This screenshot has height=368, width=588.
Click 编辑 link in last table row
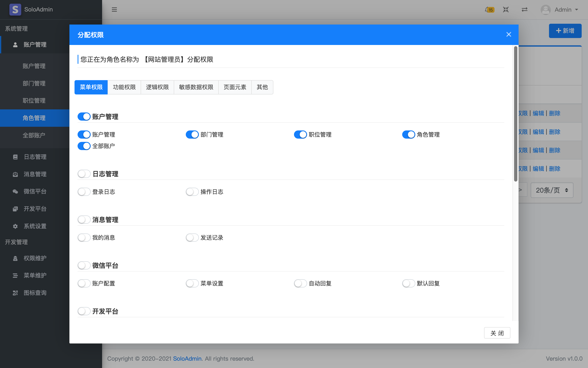pos(538,169)
